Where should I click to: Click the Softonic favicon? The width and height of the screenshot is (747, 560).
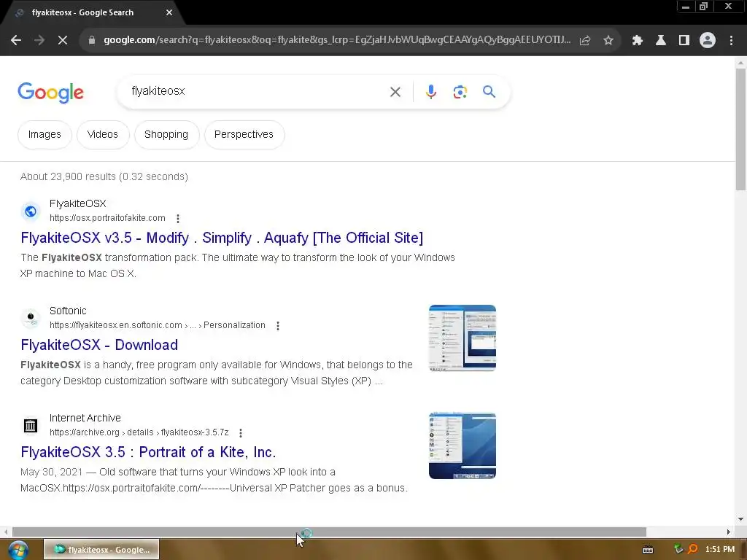31,318
